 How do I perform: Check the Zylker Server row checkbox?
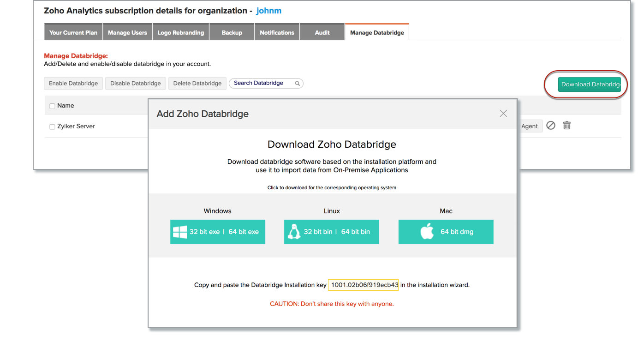click(52, 127)
